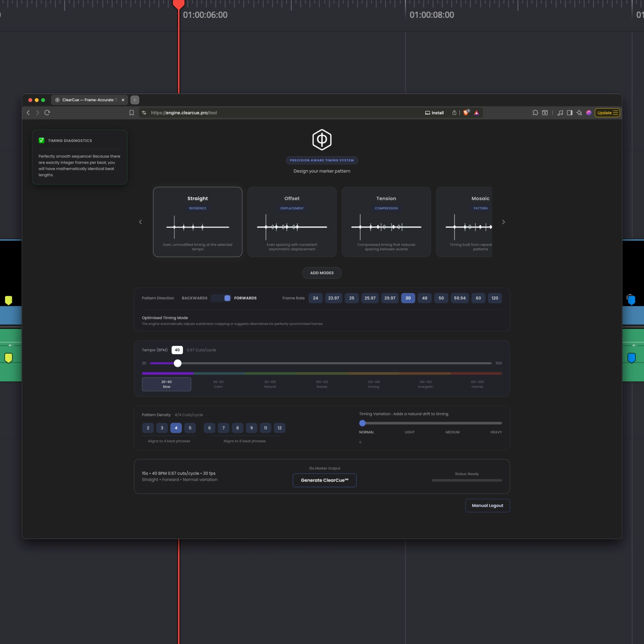
Task: Click the Brave Rewards triangle icon
Action: (x=477, y=113)
